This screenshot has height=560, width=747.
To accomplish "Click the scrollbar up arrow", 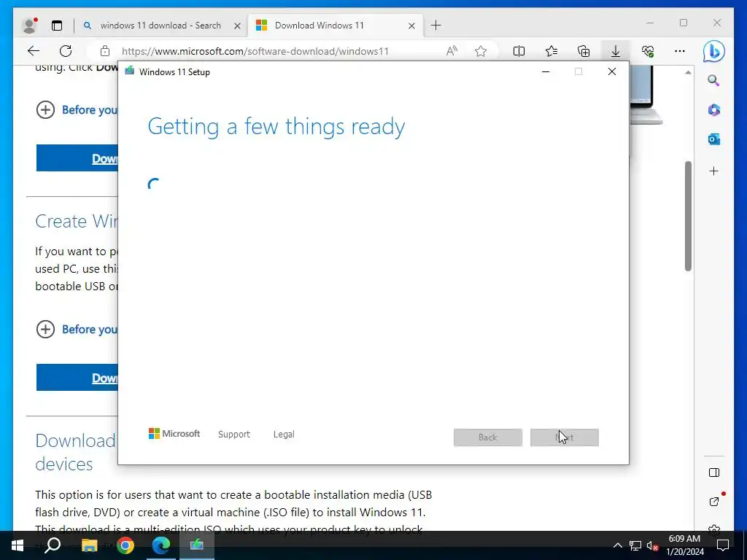I will (x=688, y=72).
